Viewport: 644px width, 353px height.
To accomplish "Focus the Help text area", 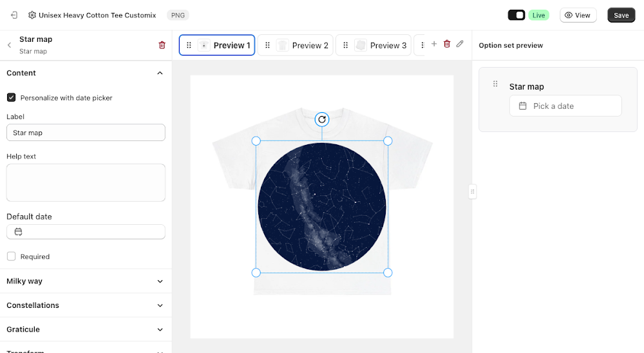I will (86, 183).
